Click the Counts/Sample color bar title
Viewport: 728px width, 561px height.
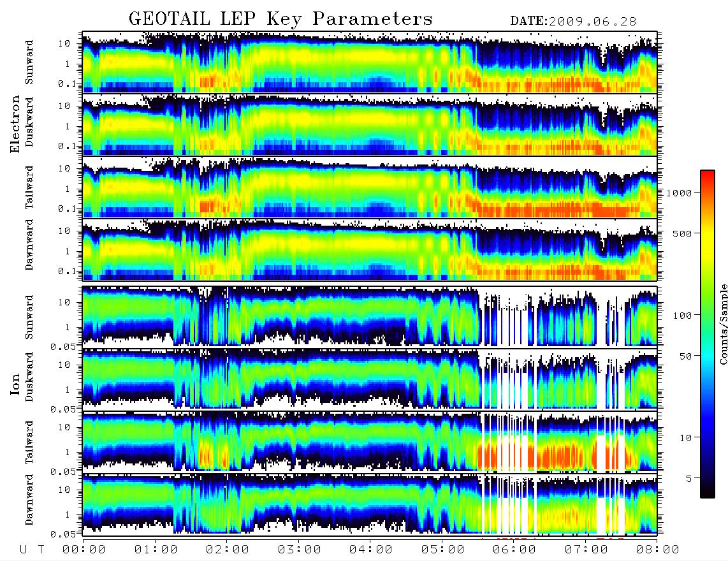(724, 324)
